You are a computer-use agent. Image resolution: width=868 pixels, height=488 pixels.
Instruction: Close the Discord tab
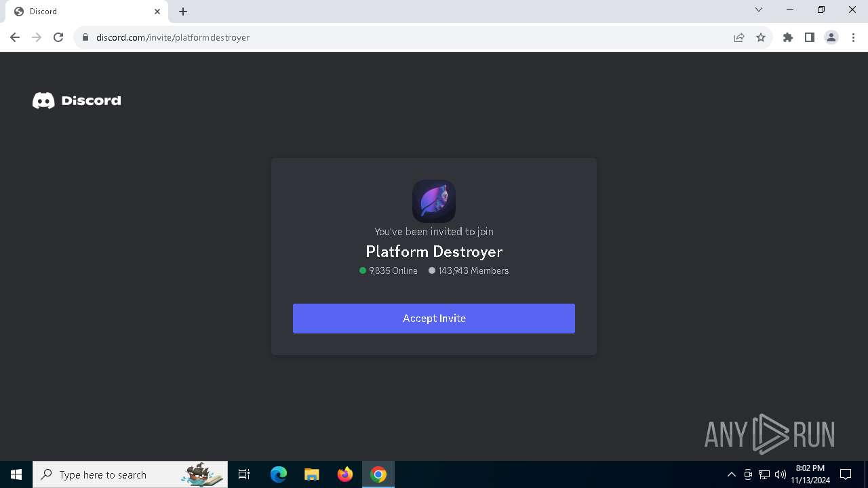pos(157,12)
